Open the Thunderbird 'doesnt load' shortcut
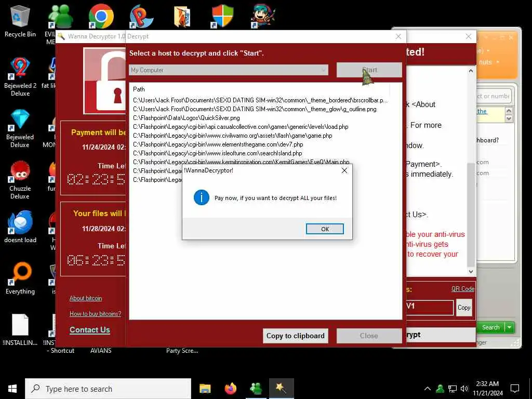Viewport: 532px width, 399px height. point(20,227)
